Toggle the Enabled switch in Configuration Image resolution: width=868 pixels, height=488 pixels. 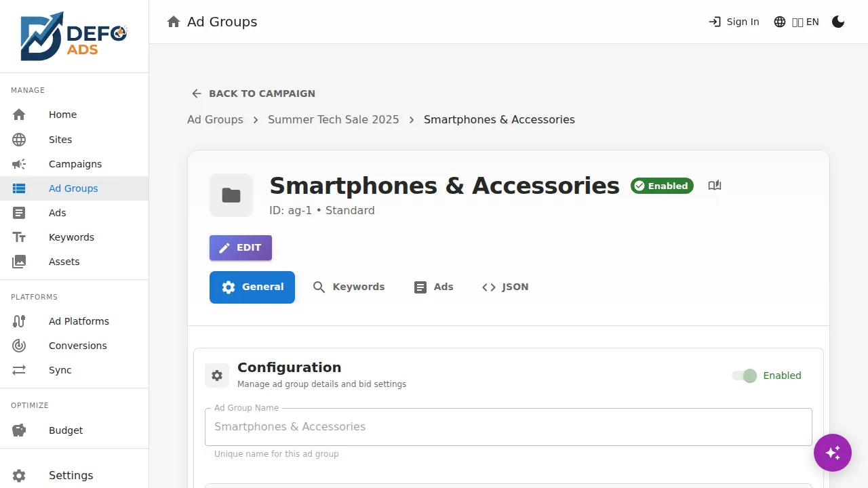[745, 375]
